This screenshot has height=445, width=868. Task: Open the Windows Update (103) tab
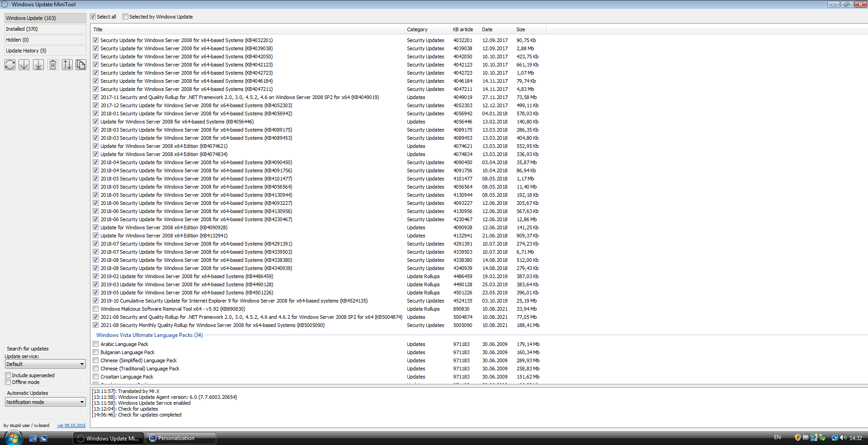point(45,18)
